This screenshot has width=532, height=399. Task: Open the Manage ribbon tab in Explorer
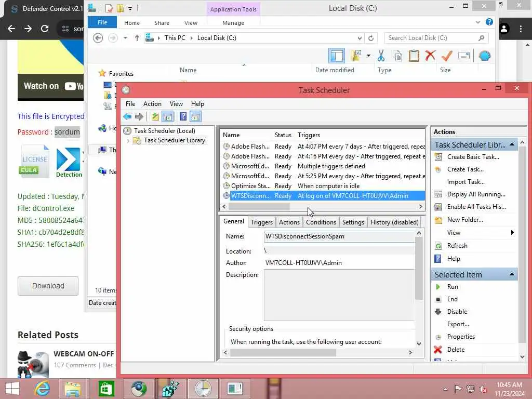coord(233,23)
